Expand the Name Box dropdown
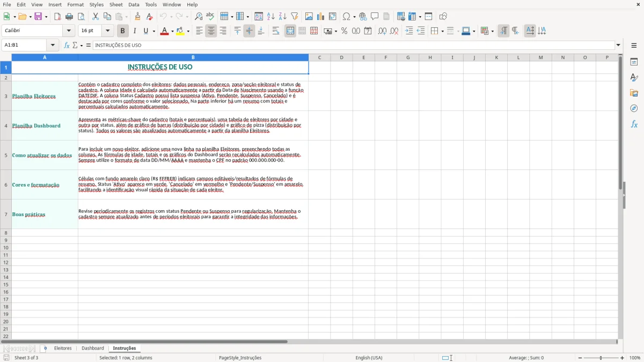Image resolution: width=644 pixels, height=362 pixels. (x=53, y=45)
